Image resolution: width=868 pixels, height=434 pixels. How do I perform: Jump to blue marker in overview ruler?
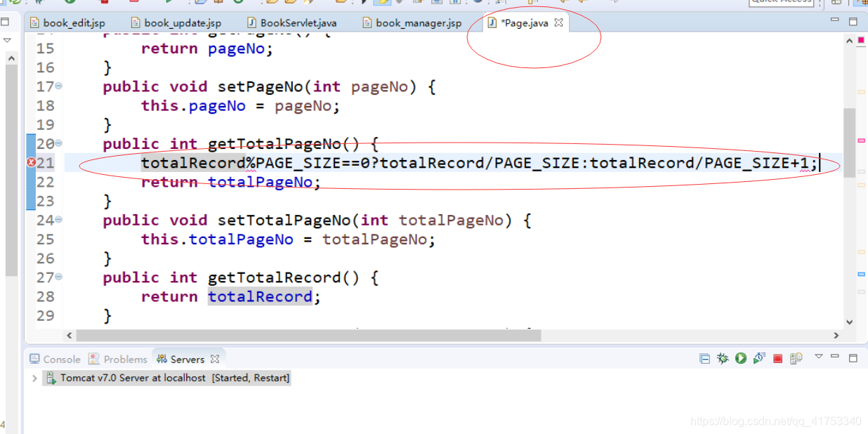click(862, 274)
